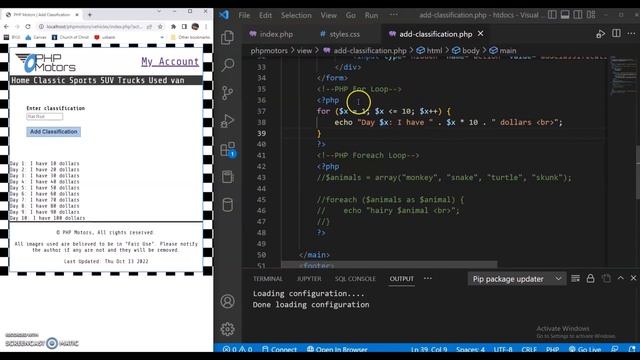The height and width of the screenshot is (360, 640).
Task: Switch to the TERMINAL panel tab
Action: [268, 279]
